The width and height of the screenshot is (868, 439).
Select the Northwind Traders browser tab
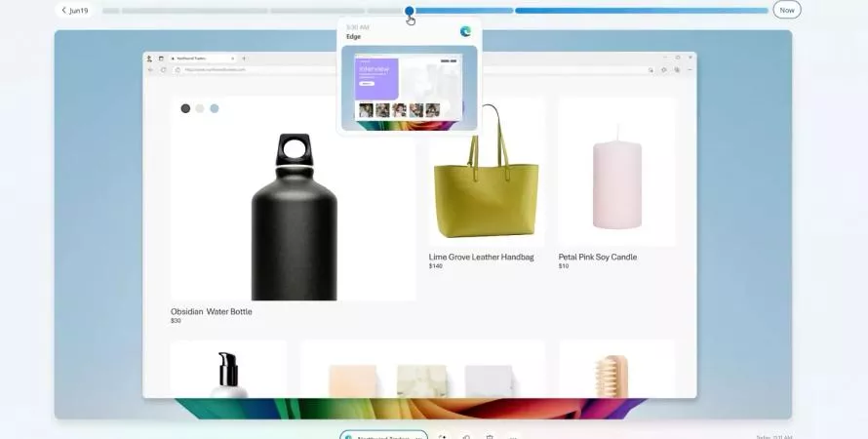pos(201,59)
